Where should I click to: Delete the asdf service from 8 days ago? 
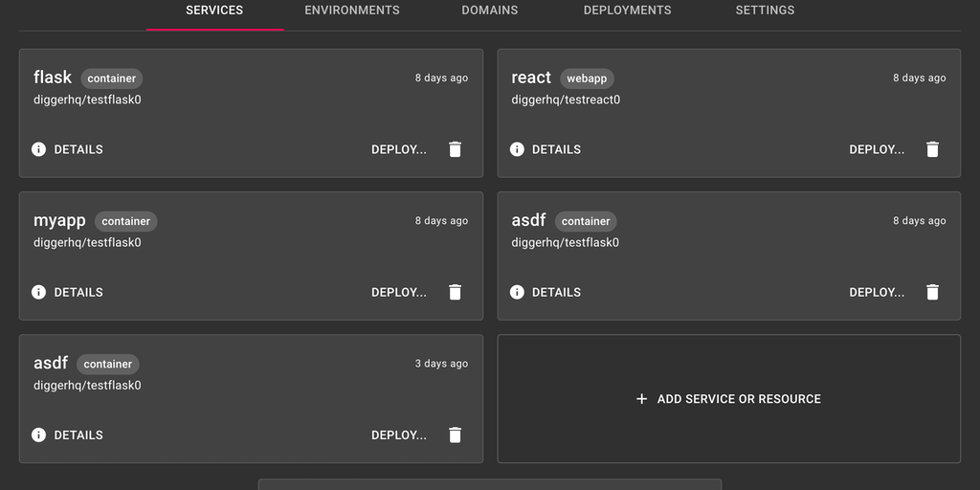[932, 292]
